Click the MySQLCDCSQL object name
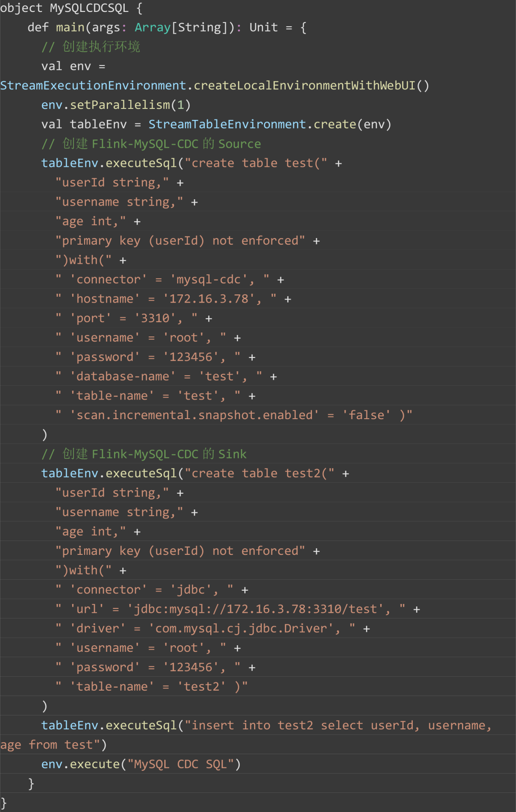 pyautogui.click(x=89, y=8)
